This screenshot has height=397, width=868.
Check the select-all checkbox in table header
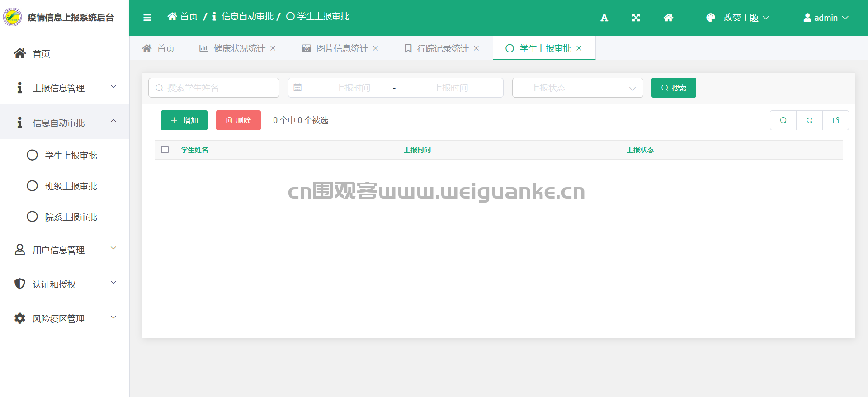[165, 150]
